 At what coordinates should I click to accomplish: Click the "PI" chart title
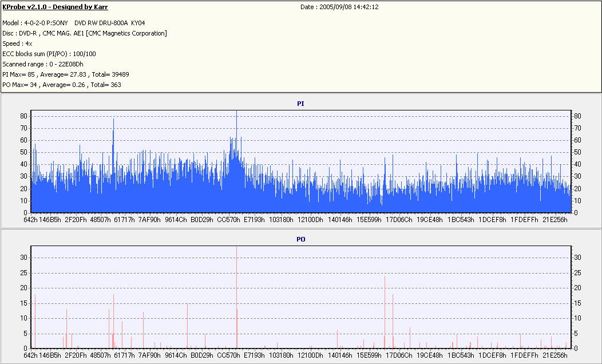pos(300,104)
